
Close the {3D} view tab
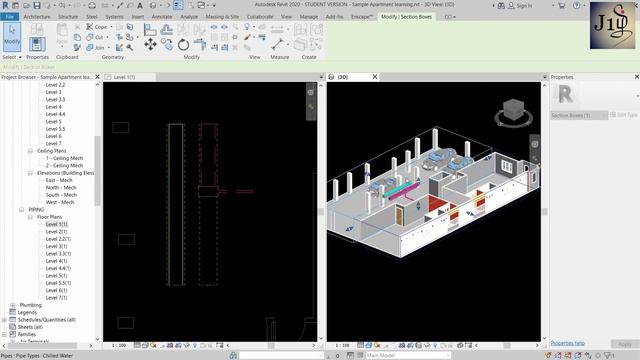coord(375,77)
